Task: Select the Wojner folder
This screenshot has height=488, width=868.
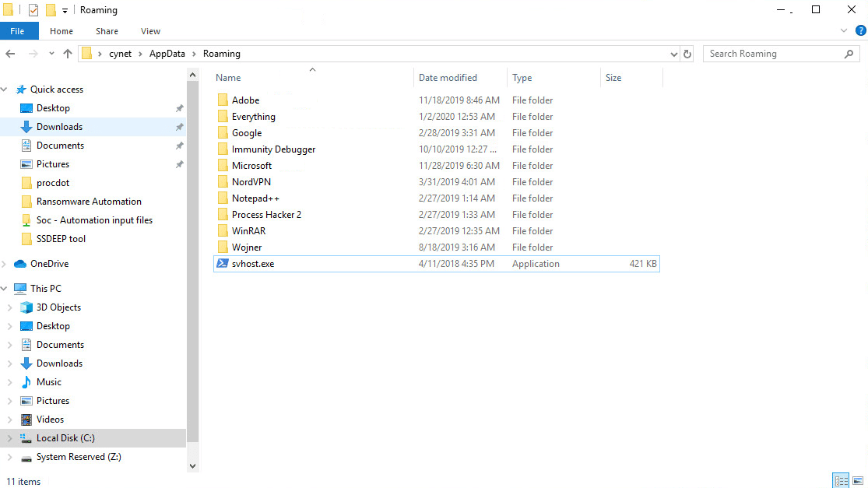Action: [x=247, y=248]
